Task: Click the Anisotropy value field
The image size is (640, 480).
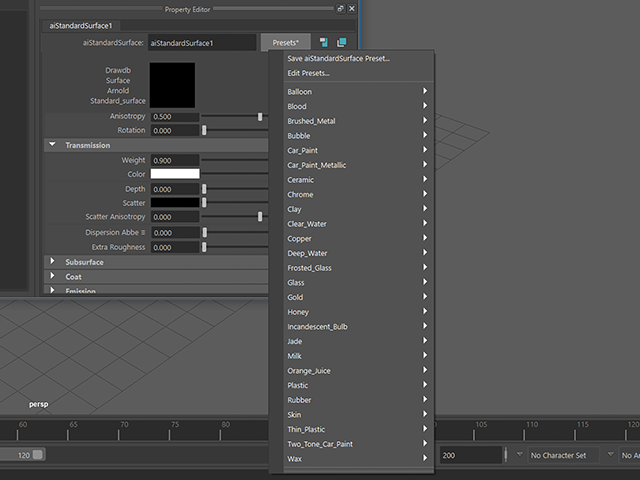Action: pos(175,117)
